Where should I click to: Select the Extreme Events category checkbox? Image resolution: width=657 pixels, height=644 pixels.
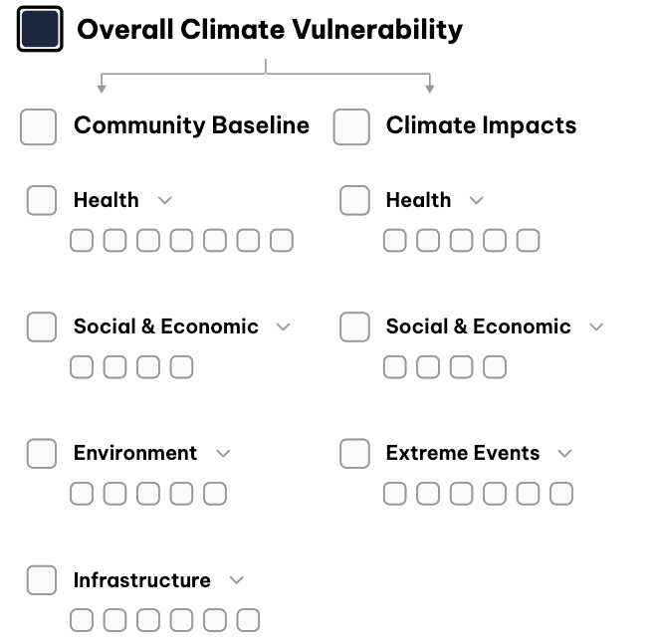tap(354, 453)
